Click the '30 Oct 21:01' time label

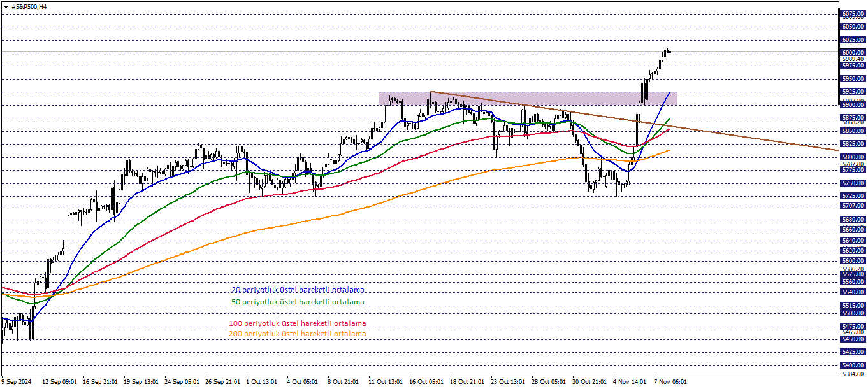[x=591, y=382]
